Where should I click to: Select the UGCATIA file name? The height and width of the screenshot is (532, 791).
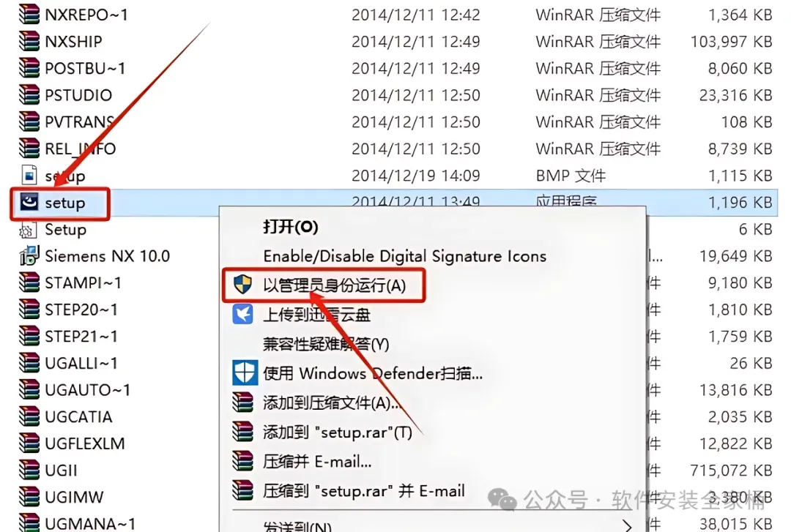(x=78, y=416)
